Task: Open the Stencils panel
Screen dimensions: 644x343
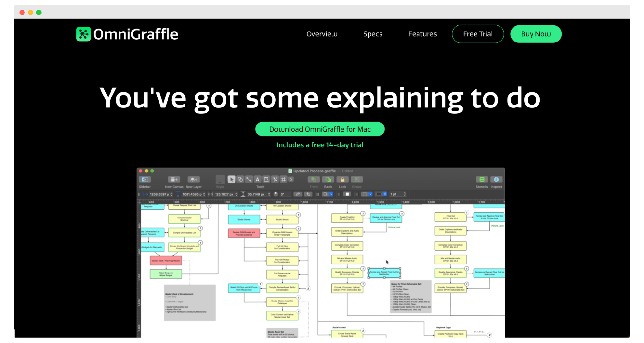Action: 482,180
